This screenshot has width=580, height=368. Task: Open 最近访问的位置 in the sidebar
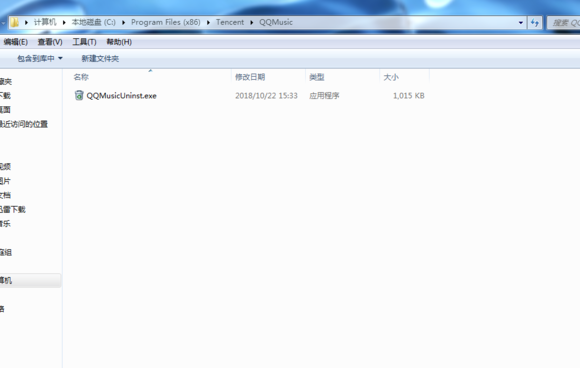[x=24, y=124]
